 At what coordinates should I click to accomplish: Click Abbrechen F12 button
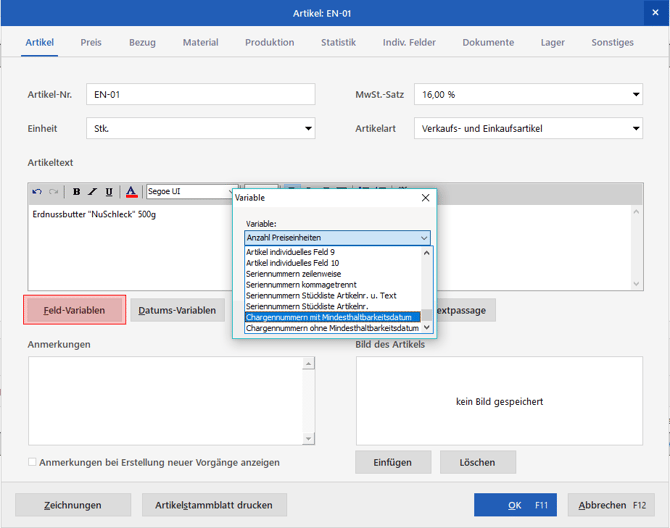click(x=611, y=505)
